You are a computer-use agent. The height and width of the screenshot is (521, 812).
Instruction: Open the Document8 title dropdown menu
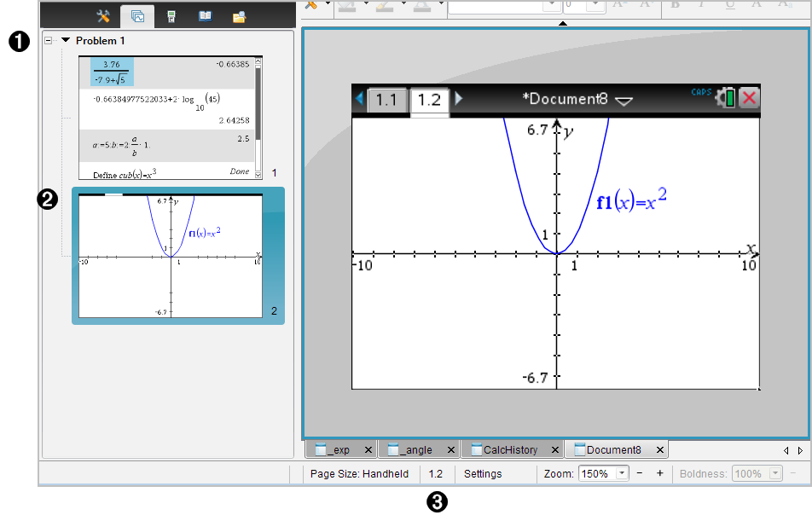tap(624, 101)
